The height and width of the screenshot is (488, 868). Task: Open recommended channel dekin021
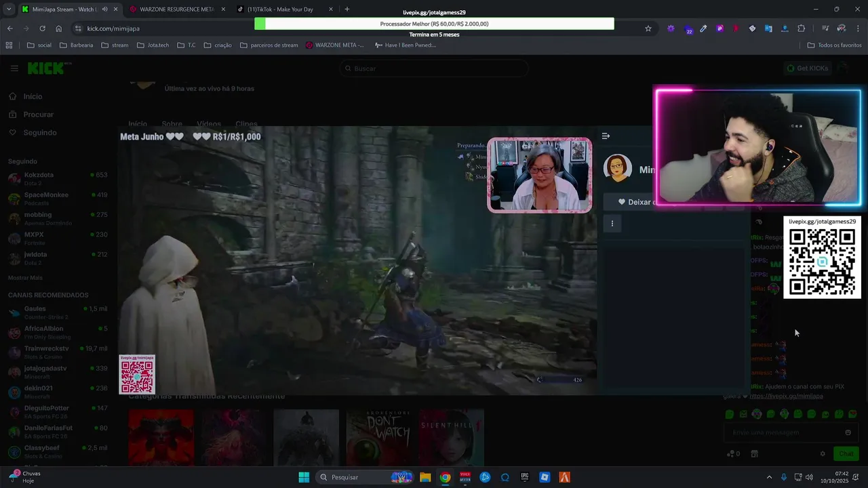coord(58,391)
